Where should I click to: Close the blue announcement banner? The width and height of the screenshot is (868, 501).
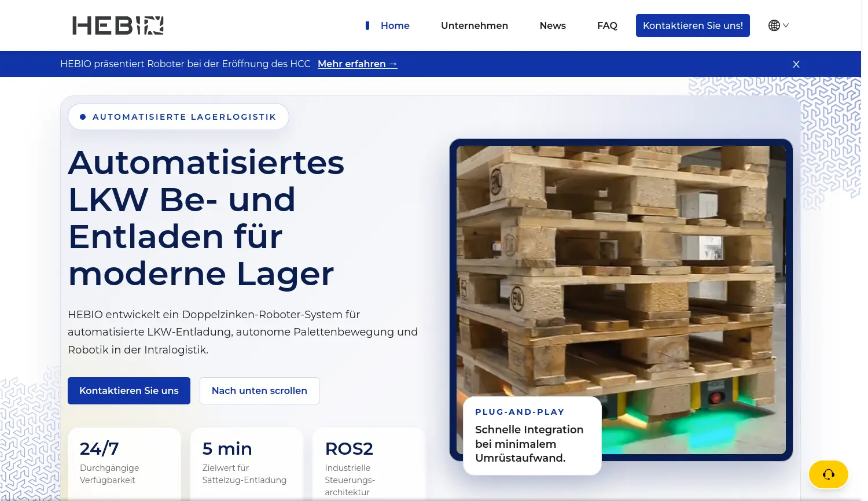coord(796,64)
